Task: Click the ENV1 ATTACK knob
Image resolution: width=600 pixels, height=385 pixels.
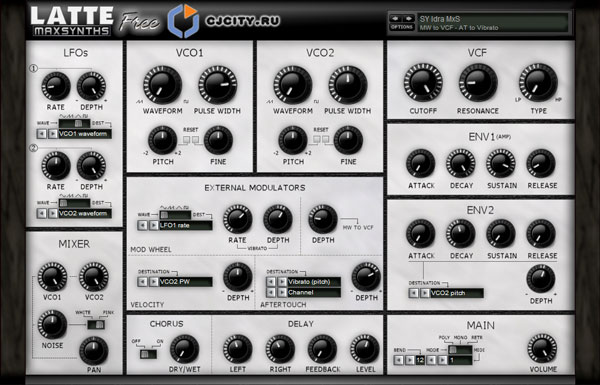Action: pos(421,163)
